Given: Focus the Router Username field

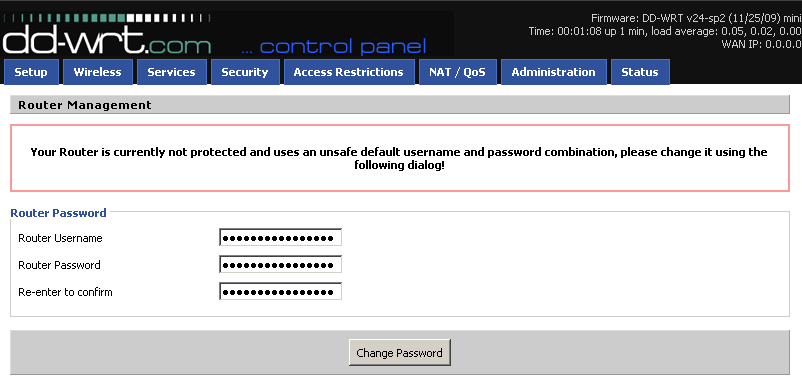Looking at the screenshot, I should pos(280,238).
